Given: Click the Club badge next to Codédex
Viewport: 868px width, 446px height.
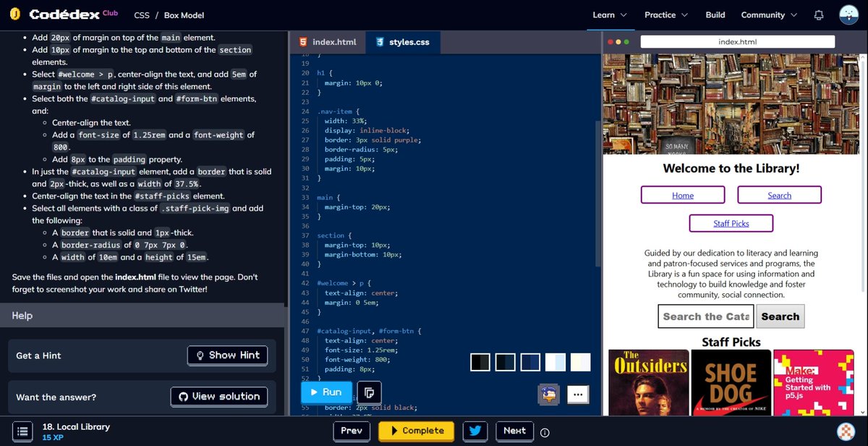Looking at the screenshot, I should (x=111, y=12).
